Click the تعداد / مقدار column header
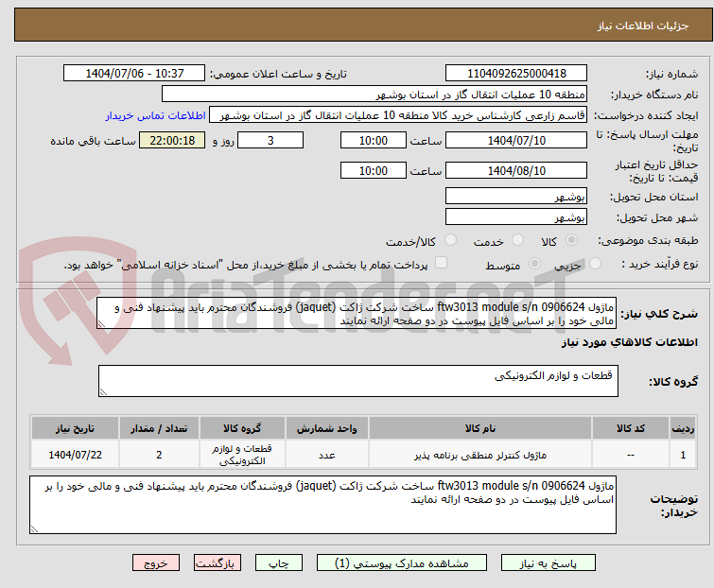 pos(159,428)
